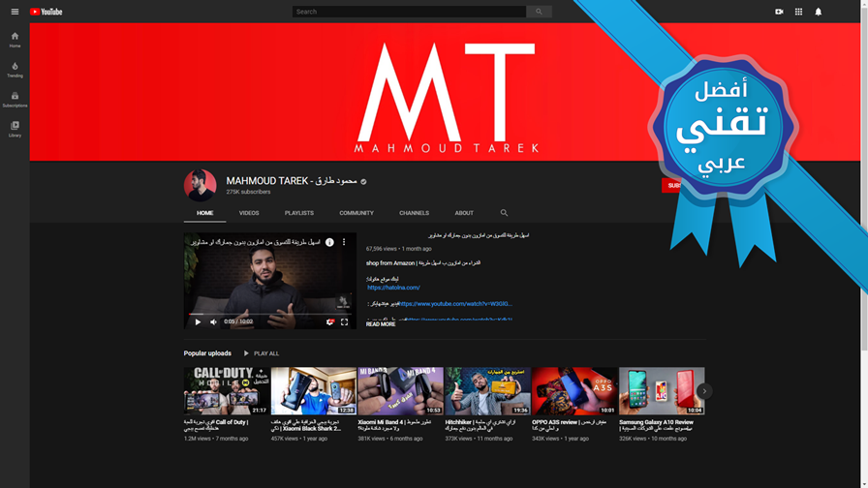Open the create video camera icon

(779, 12)
